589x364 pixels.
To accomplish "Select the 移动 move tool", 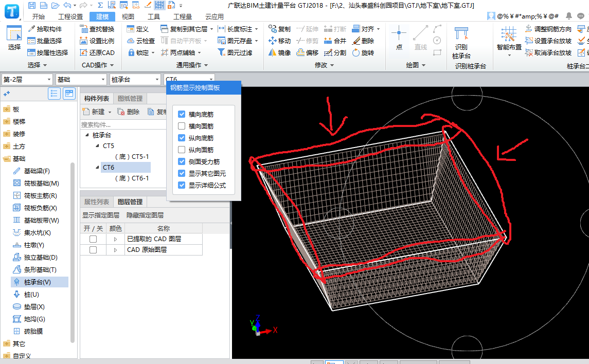I will point(279,41).
